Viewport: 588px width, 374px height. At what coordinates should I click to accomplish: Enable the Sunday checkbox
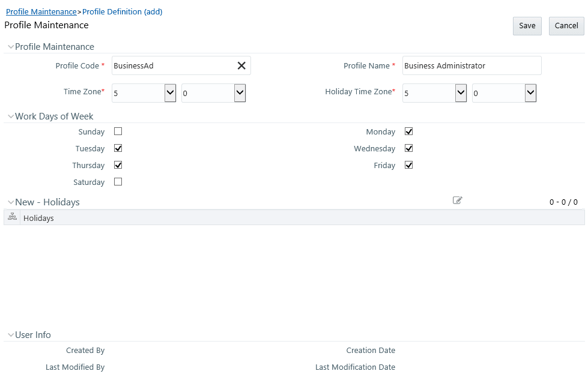click(118, 131)
